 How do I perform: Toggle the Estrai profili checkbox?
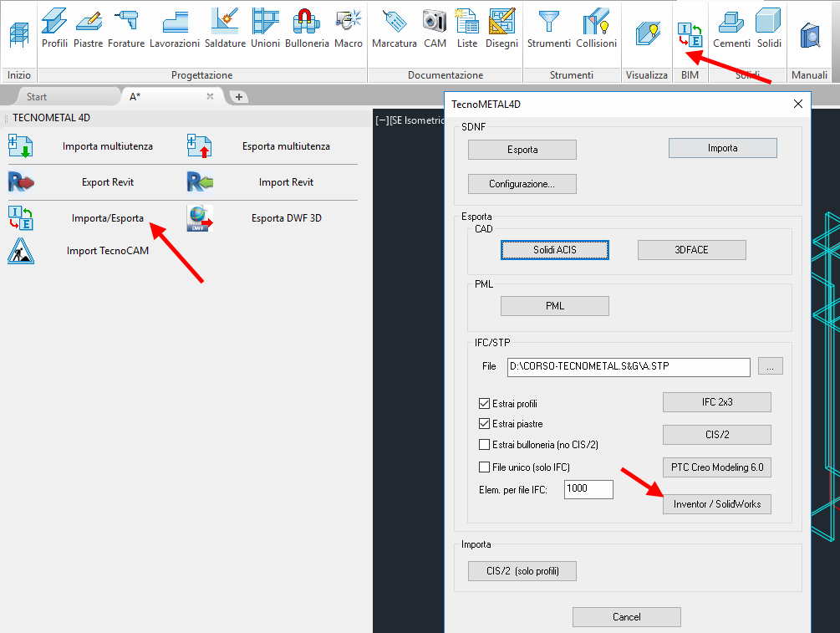click(484, 404)
